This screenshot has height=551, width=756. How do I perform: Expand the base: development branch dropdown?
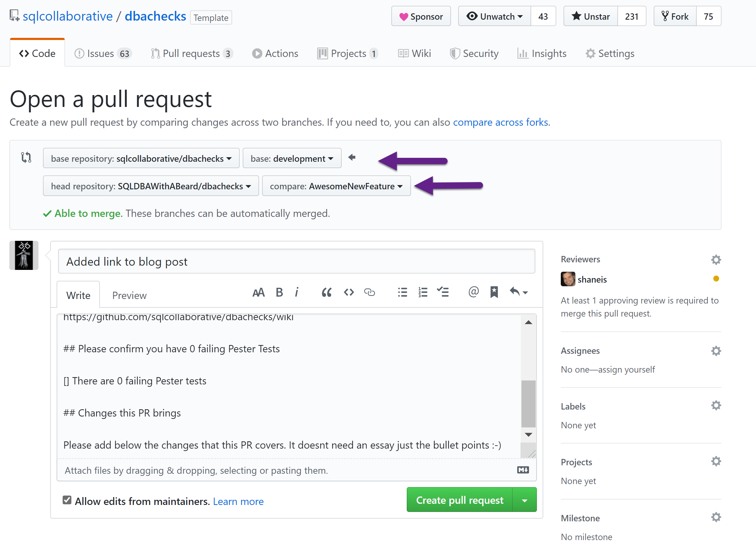[292, 158]
